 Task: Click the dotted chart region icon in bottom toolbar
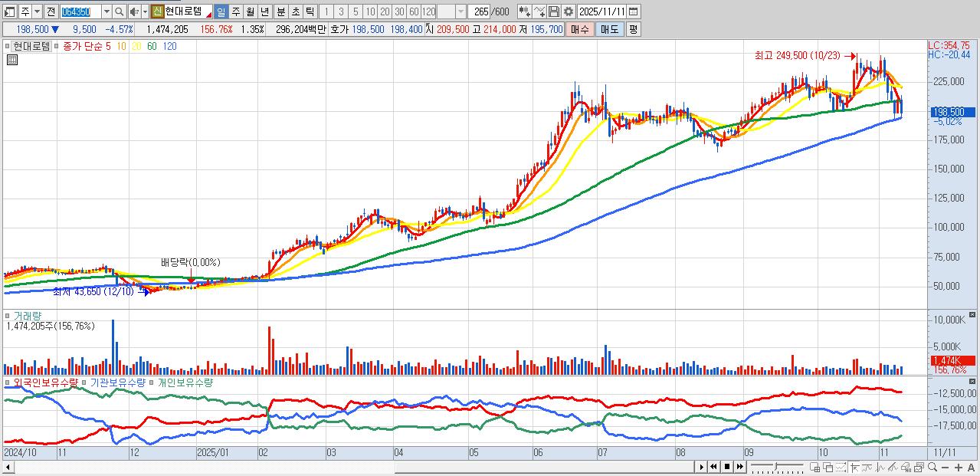pyautogui.click(x=841, y=467)
